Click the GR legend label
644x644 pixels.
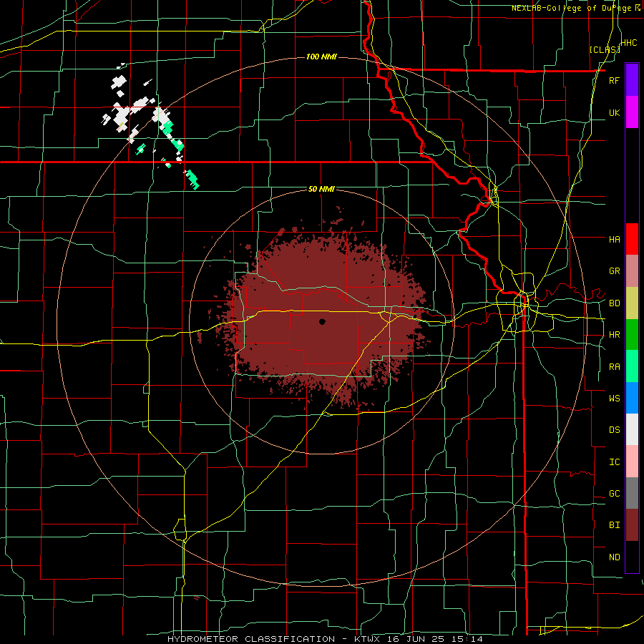coord(615,271)
